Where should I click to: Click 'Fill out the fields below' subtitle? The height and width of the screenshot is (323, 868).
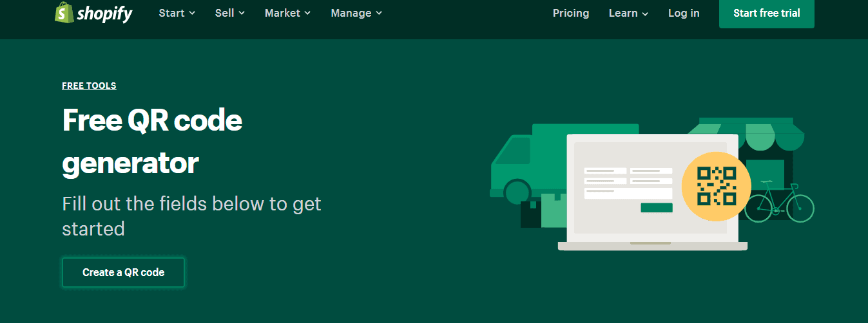tap(191, 216)
